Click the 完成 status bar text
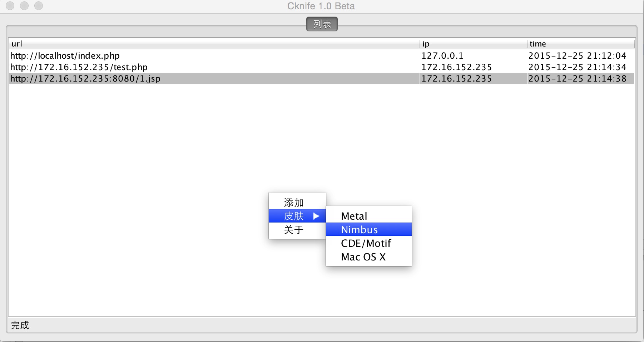The image size is (644, 342). point(20,325)
